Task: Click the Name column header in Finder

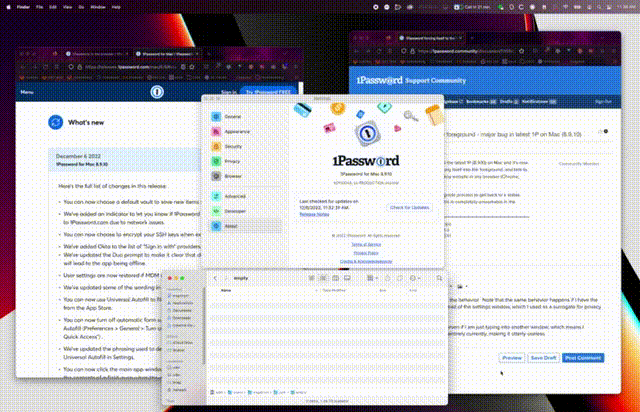Action: point(226,290)
